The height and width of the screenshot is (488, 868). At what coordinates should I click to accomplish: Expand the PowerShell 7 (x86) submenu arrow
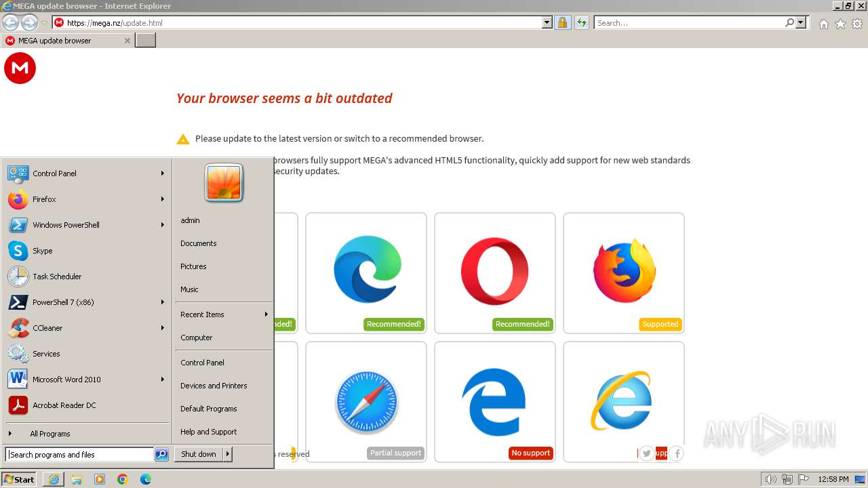pos(163,302)
